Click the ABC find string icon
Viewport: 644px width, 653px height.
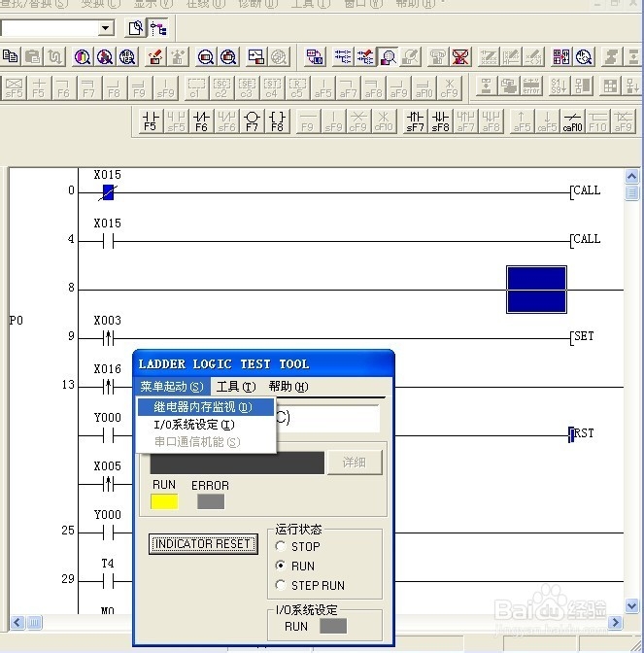click(127, 56)
